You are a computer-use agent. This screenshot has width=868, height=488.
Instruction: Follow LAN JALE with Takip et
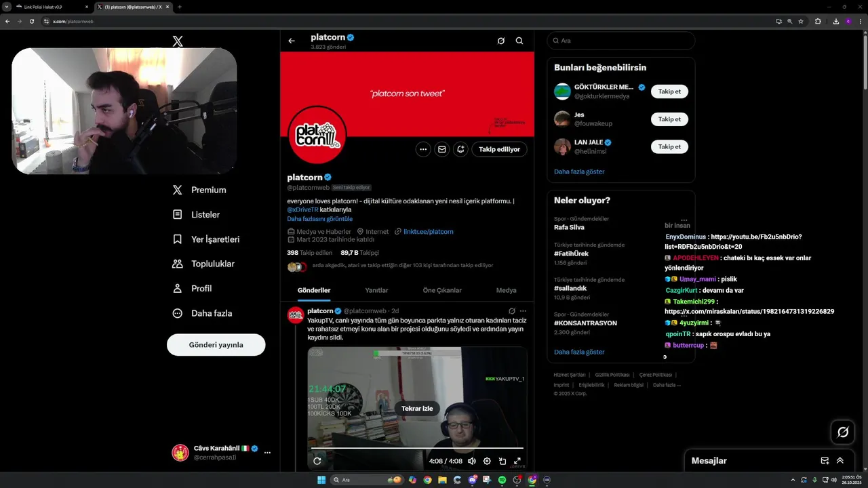pyautogui.click(x=669, y=146)
